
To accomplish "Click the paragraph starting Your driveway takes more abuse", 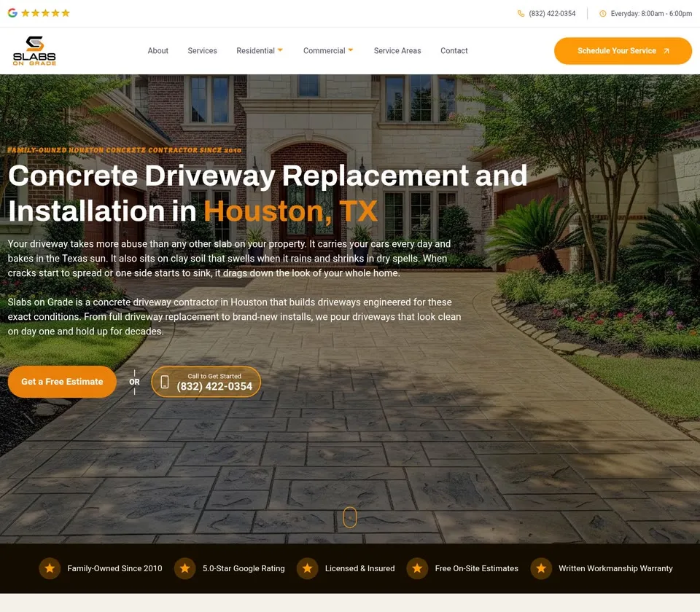I will coord(229,258).
